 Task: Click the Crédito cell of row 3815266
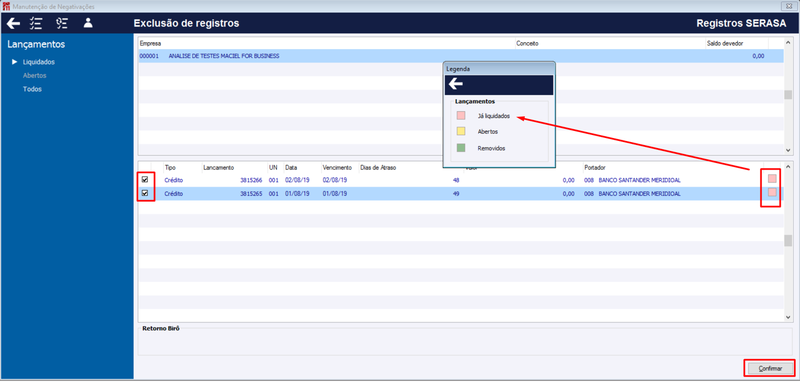[x=173, y=181]
